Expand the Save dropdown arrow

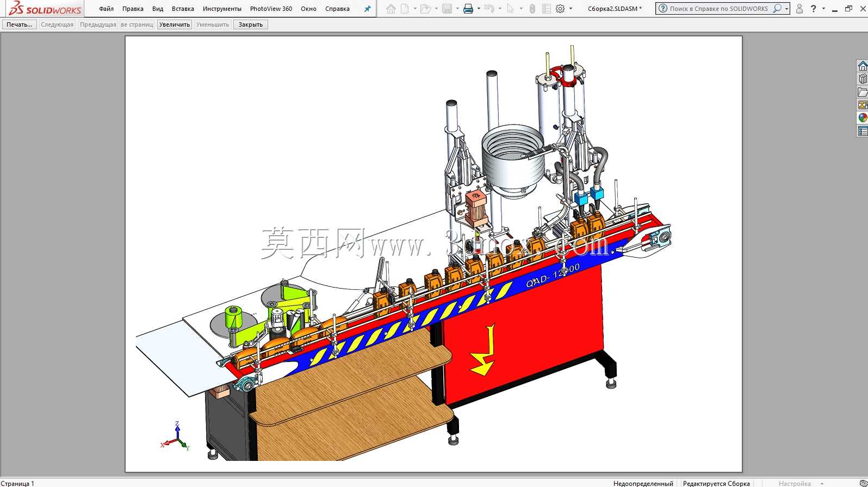457,9
